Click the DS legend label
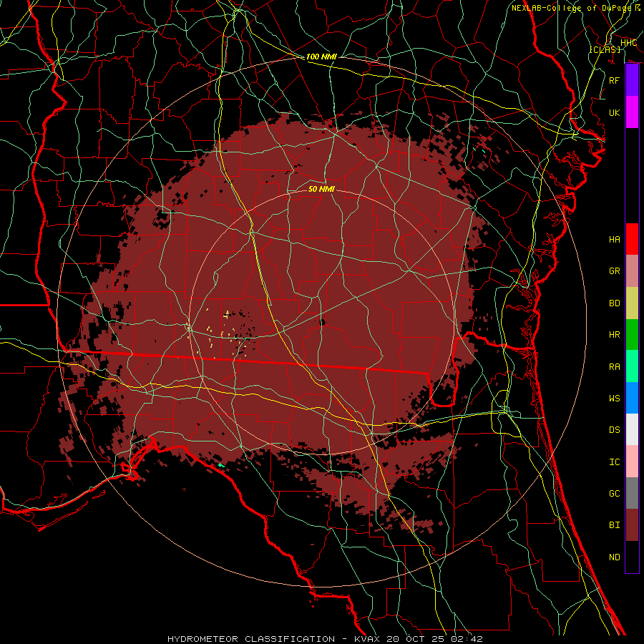Image resolution: width=644 pixels, height=644 pixels. (x=614, y=430)
